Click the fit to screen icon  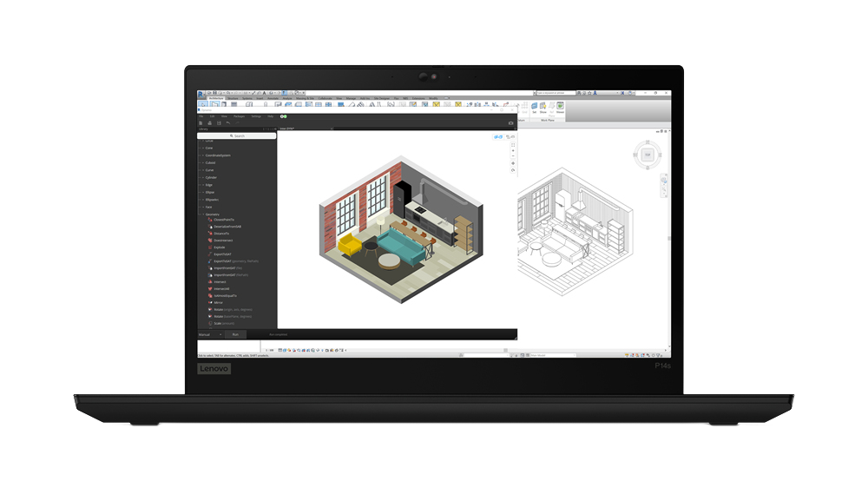[x=512, y=145]
